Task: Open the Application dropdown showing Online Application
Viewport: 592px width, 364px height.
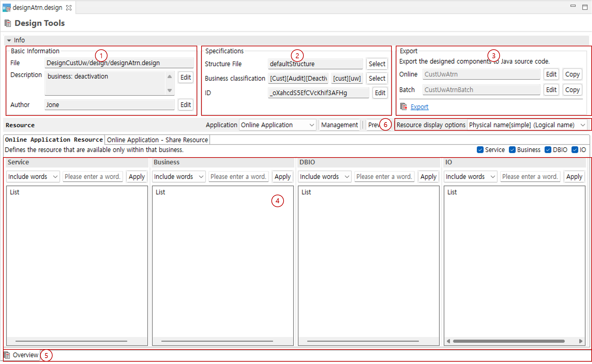Action: point(277,125)
